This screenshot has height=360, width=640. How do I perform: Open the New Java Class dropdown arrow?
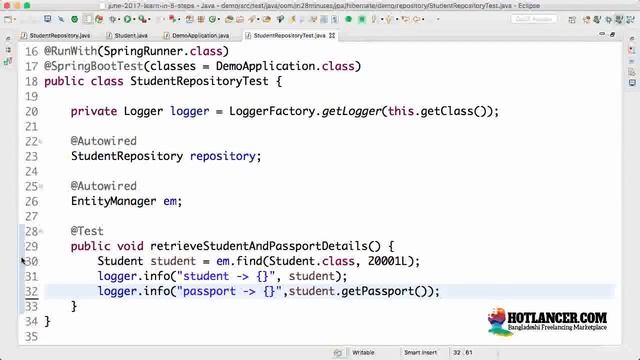pyautogui.click(x=218, y=19)
